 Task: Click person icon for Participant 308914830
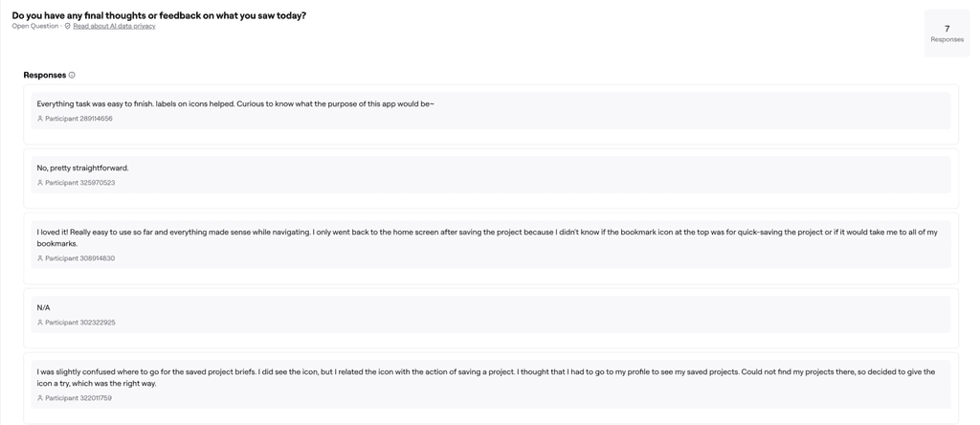40,258
